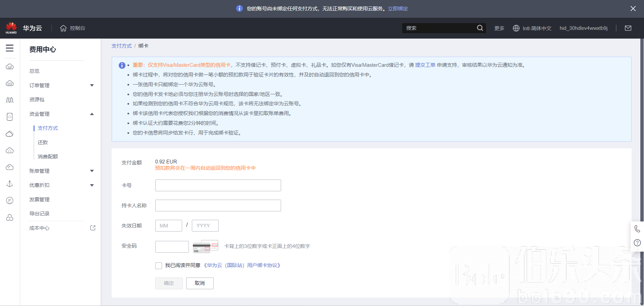This screenshot has width=644, height=306.
Task: Click the 确定 button
Action: (169, 283)
